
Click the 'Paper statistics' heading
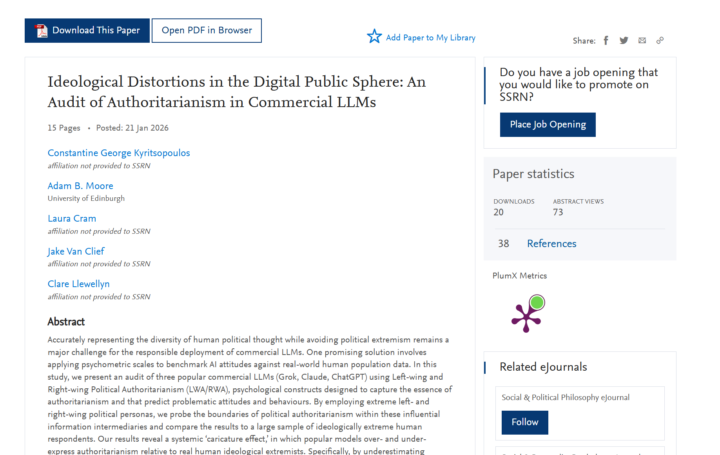point(534,174)
